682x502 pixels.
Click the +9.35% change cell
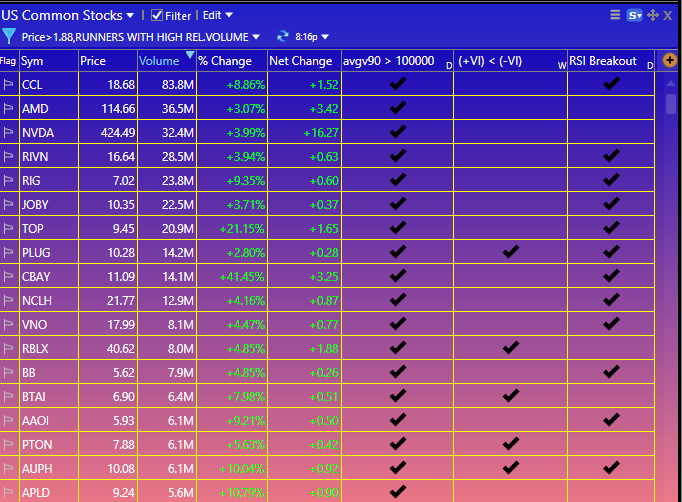pyautogui.click(x=232, y=180)
